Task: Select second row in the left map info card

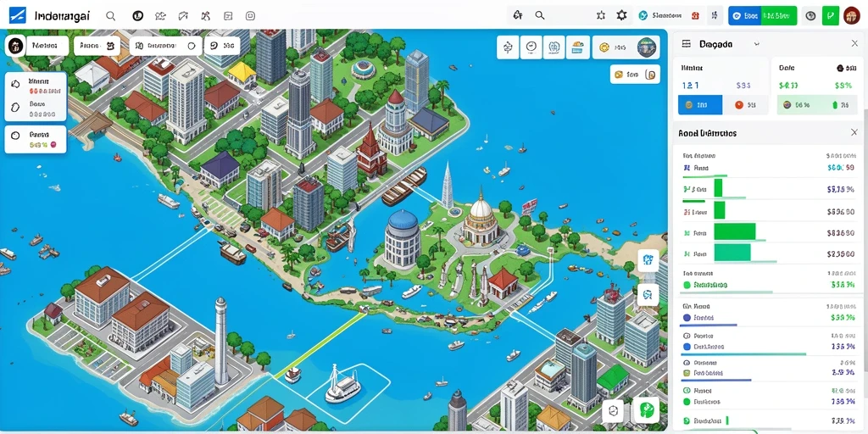Action: point(36,108)
